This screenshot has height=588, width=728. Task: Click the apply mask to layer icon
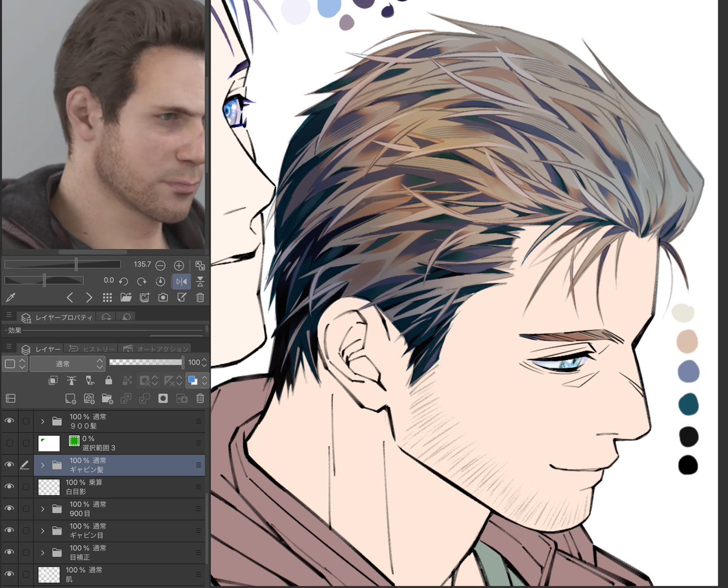(181, 399)
